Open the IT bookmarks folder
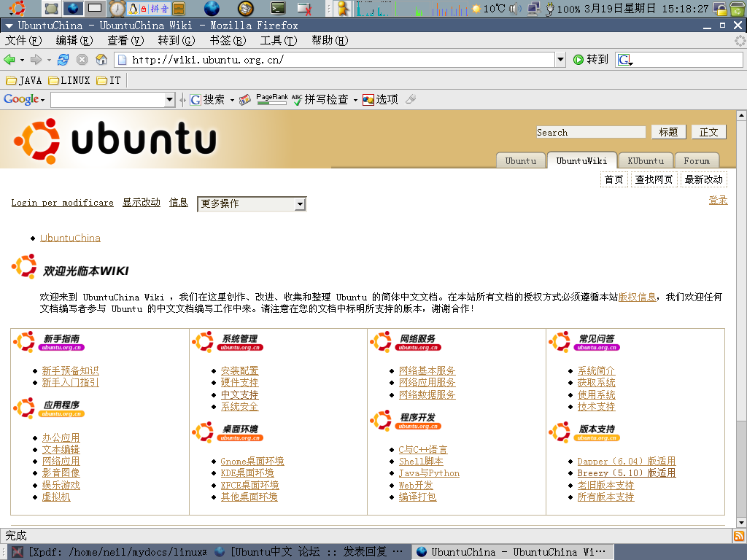This screenshot has width=747, height=560. pos(109,80)
